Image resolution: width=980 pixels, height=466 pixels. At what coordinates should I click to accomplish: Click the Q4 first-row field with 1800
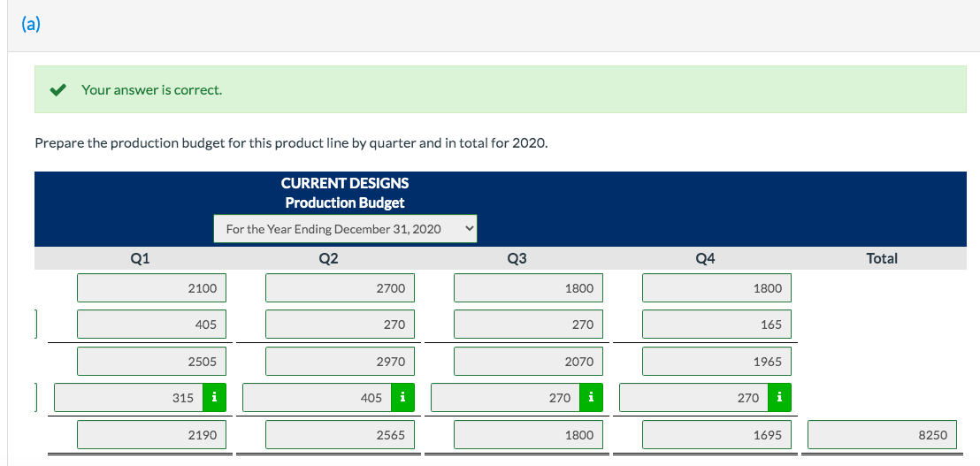click(717, 288)
